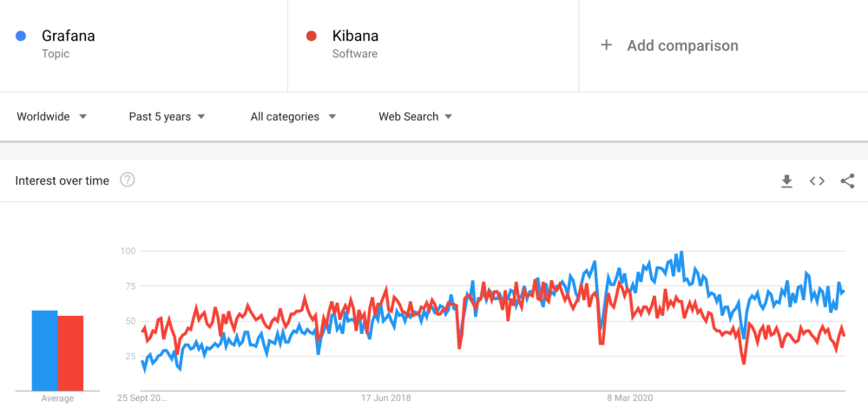Click the plus icon to add comparison
This screenshot has height=406, width=868.
(607, 45)
